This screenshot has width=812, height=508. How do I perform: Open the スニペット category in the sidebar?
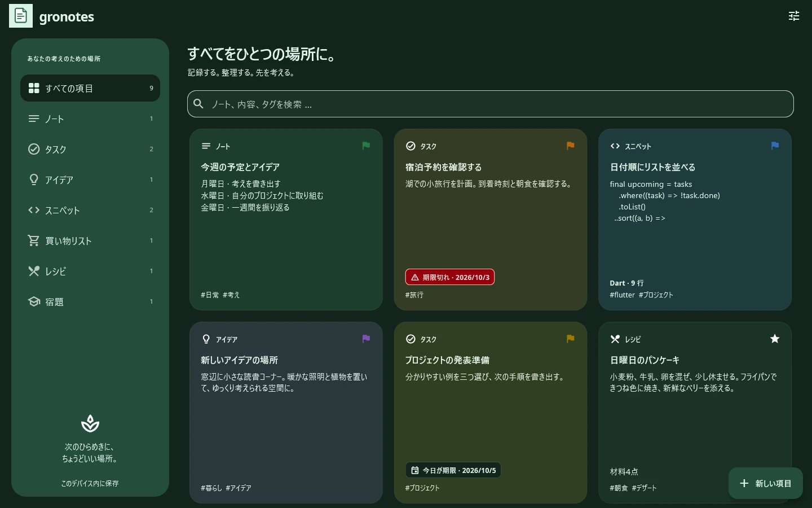90,210
